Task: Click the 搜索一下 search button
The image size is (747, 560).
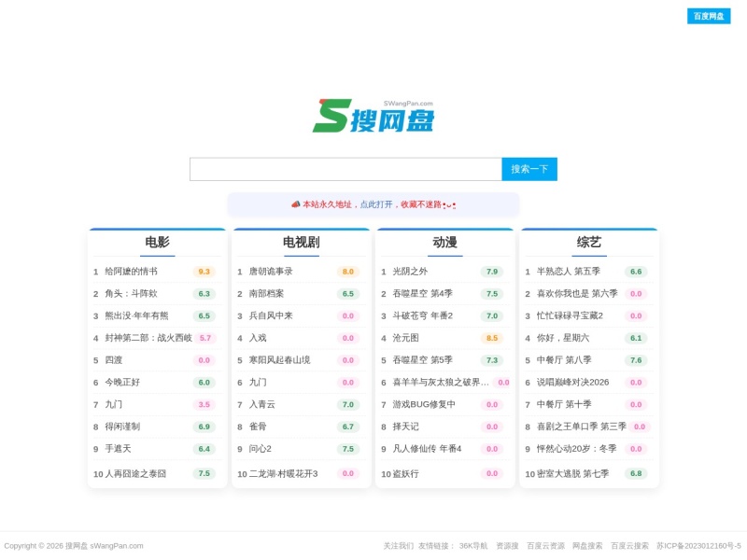Action: (x=529, y=169)
